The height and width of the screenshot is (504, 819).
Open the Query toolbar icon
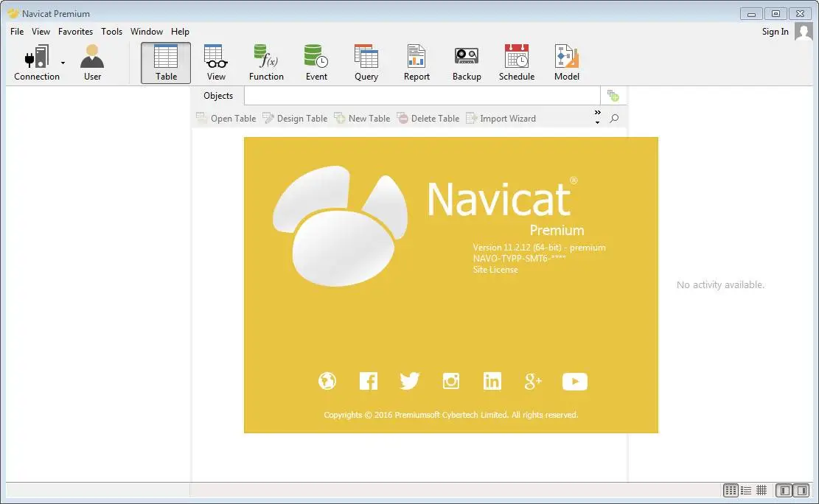click(366, 63)
